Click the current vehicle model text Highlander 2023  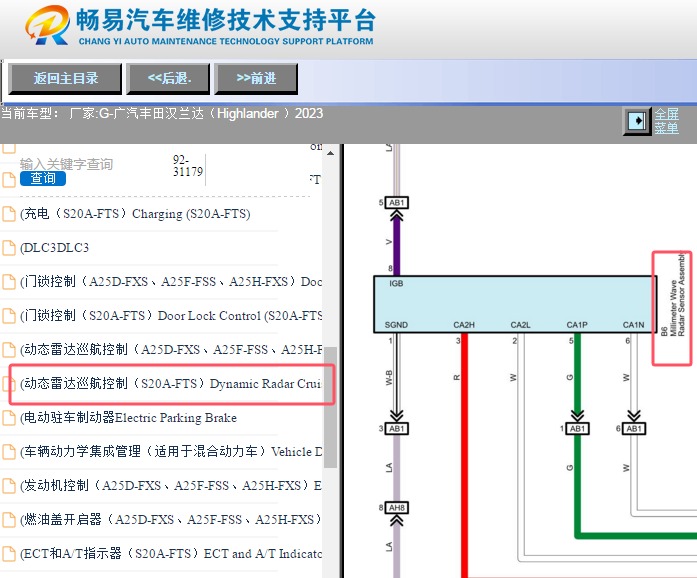(162, 114)
